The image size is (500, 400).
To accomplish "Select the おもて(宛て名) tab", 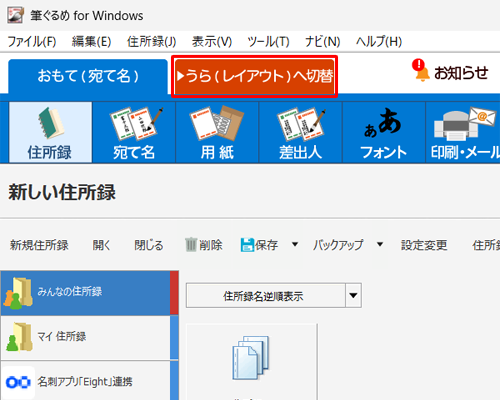I will pos(88,76).
